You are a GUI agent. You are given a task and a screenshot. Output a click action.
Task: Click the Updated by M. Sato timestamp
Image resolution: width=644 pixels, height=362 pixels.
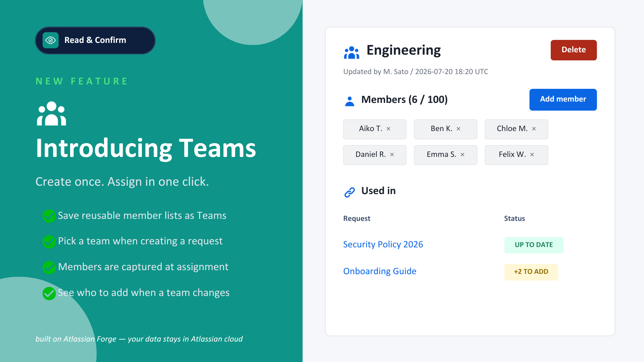click(416, 72)
